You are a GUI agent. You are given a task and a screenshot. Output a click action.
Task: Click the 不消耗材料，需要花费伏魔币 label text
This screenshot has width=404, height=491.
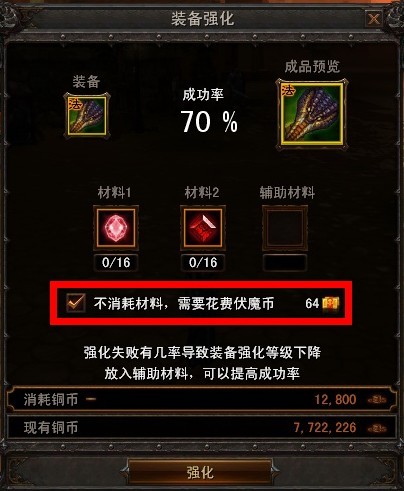click(184, 303)
